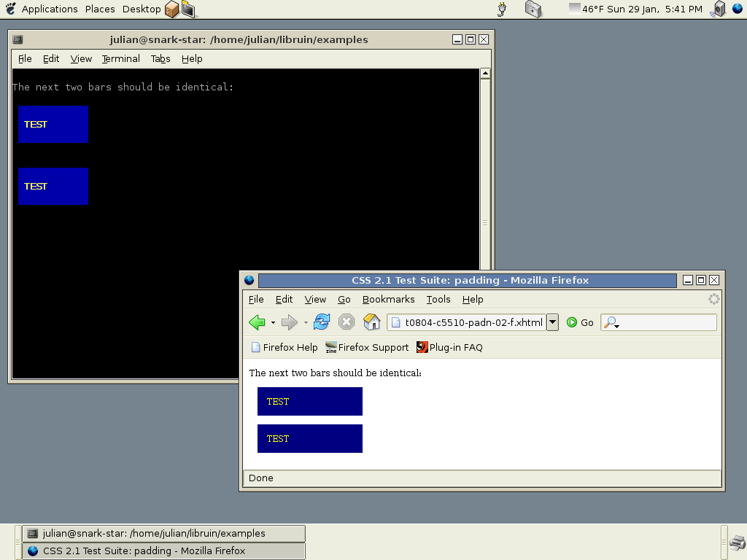This screenshot has height=560, width=747.
Task: Click the Firefox Forward arrow button
Action: tap(289, 322)
